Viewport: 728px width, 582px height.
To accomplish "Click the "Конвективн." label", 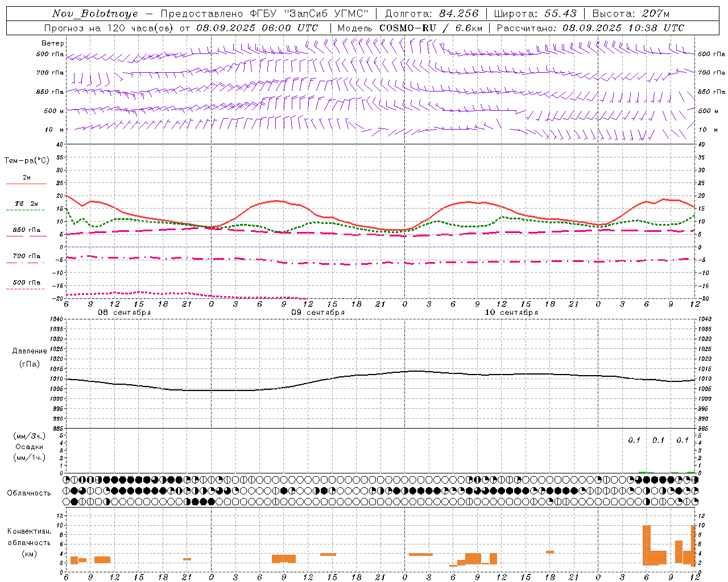I will point(30,531).
